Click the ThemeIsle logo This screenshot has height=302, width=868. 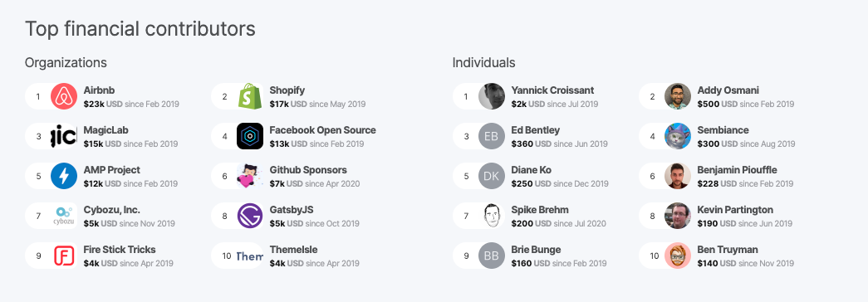(x=250, y=256)
